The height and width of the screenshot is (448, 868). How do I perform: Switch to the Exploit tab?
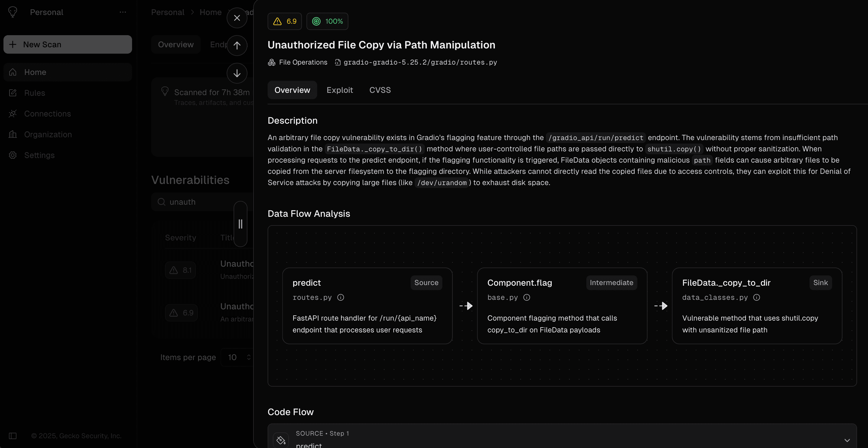[x=340, y=90]
